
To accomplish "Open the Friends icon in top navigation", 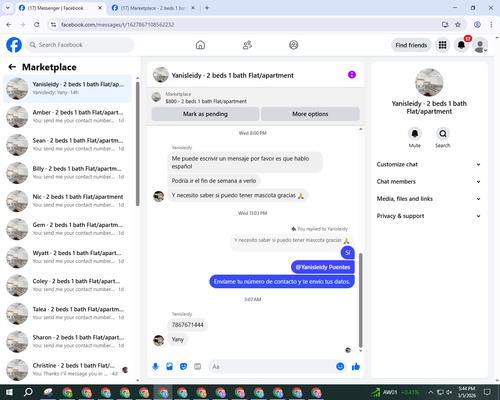I will pos(247,45).
